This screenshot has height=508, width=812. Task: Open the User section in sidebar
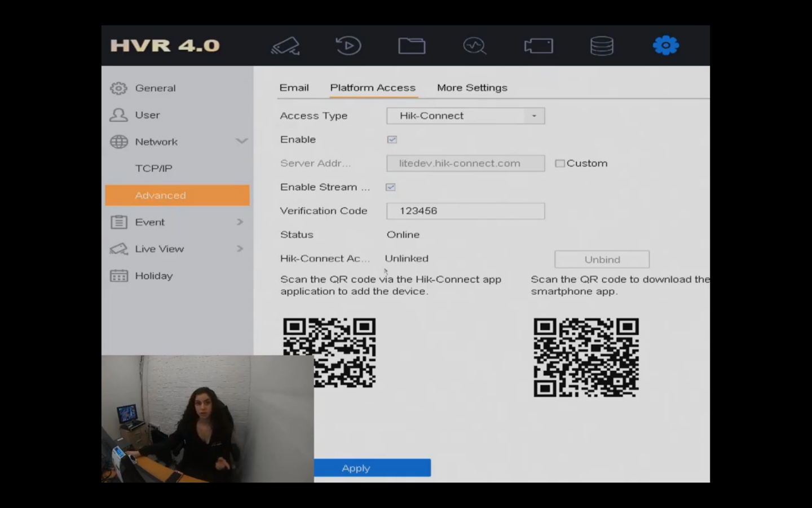[x=147, y=115]
